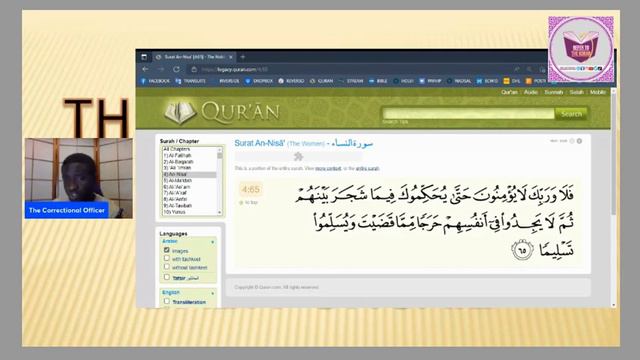The height and width of the screenshot is (360, 640).
Task: Select 2) Al-Baqarah in the surah list
Action: 189,162
